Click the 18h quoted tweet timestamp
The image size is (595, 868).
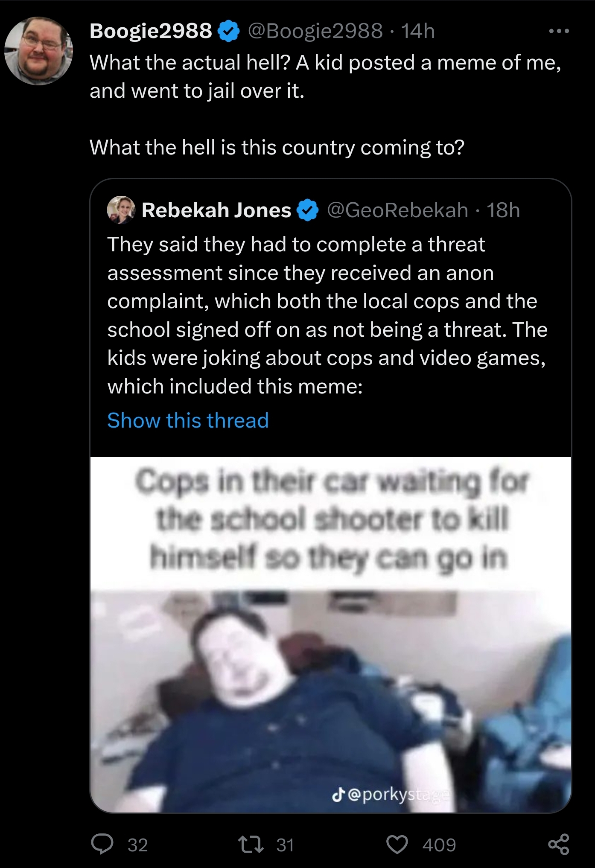[503, 210]
